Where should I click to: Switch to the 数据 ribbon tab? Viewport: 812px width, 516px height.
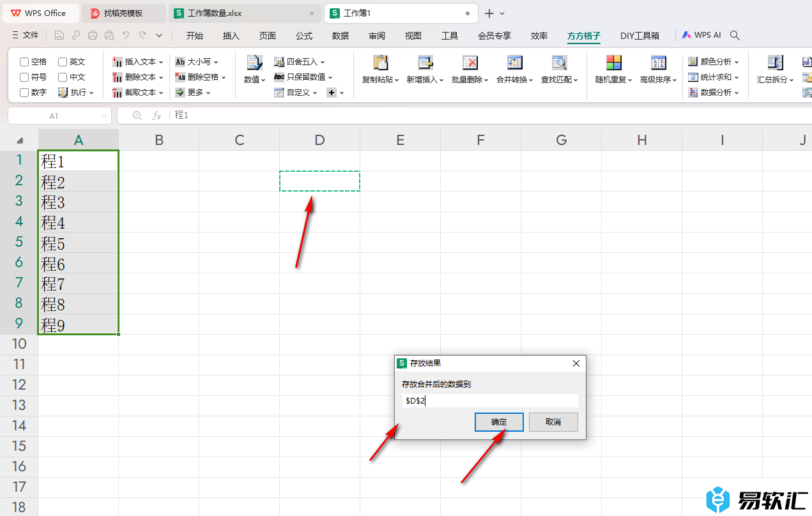(x=341, y=36)
